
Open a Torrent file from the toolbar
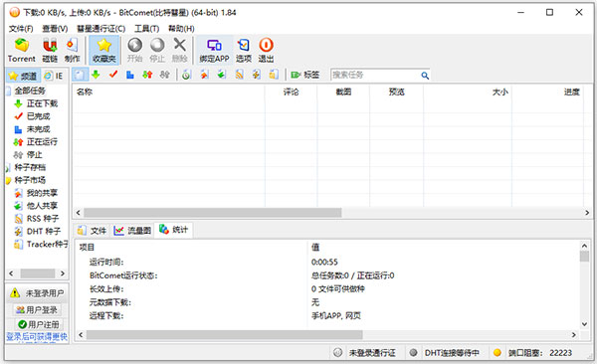point(22,50)
